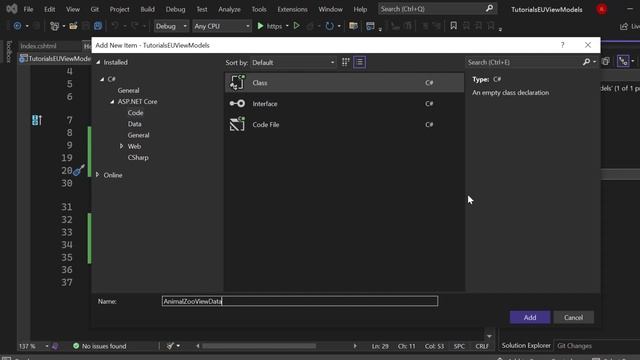Open the File menu
This screenshot has width=640, height=360.
(28, 9)
